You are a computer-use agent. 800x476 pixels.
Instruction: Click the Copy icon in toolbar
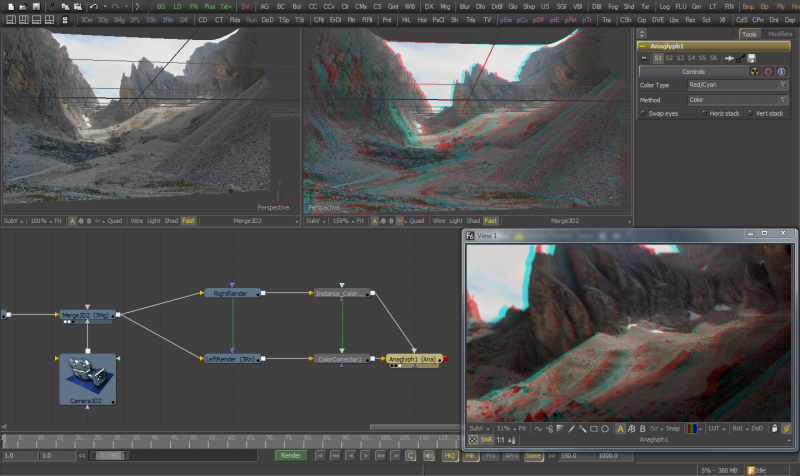65,7
